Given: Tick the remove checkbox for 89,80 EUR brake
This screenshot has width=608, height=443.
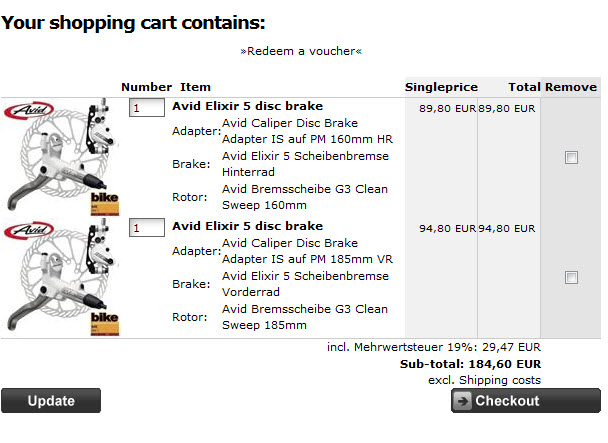Looking at the screenshot, I should [571, 157].
